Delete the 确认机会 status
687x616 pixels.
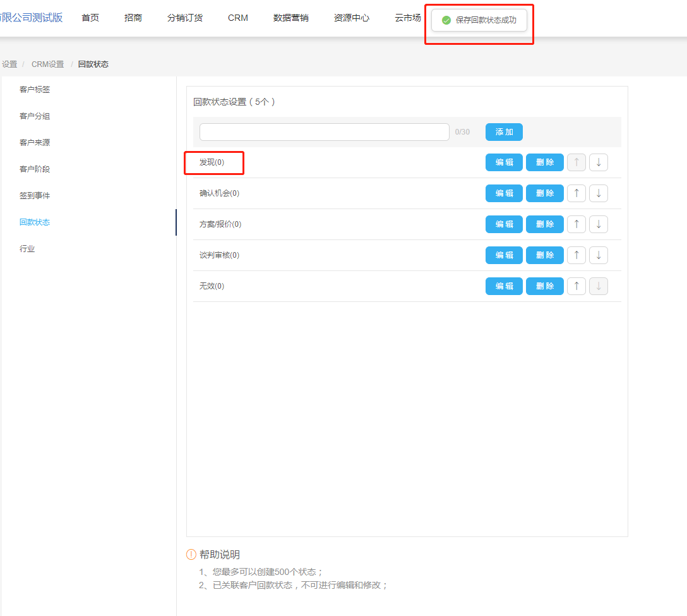[544, 193]
